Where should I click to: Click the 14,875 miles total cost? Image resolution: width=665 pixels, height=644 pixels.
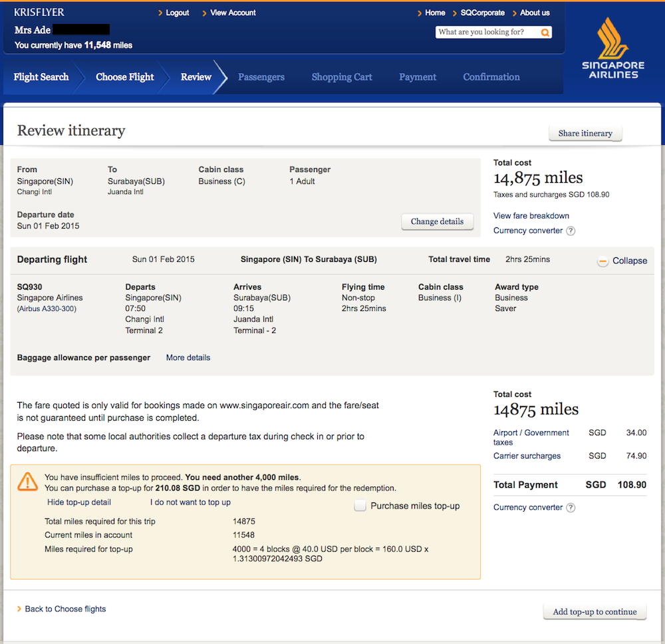tap(538, 177)
